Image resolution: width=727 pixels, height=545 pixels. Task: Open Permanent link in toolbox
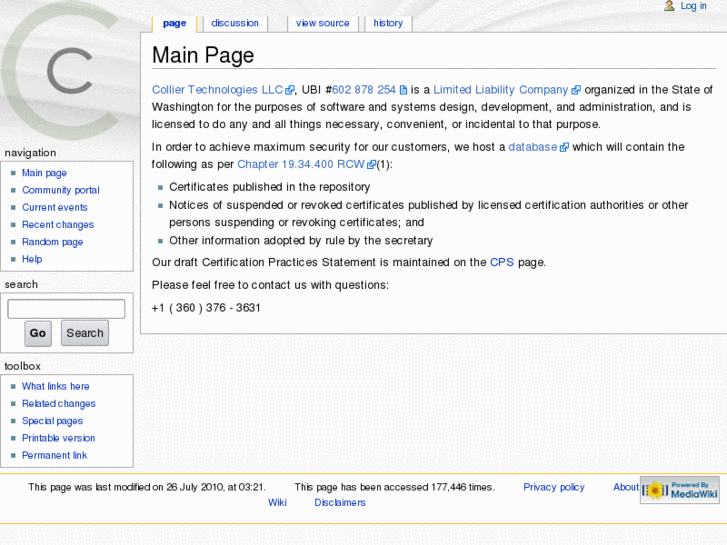54,455
